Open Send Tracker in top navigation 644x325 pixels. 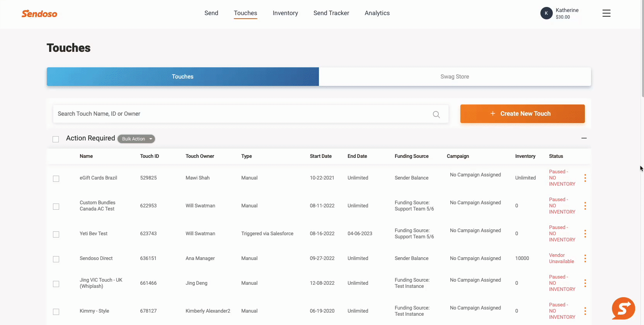[331, 13]
